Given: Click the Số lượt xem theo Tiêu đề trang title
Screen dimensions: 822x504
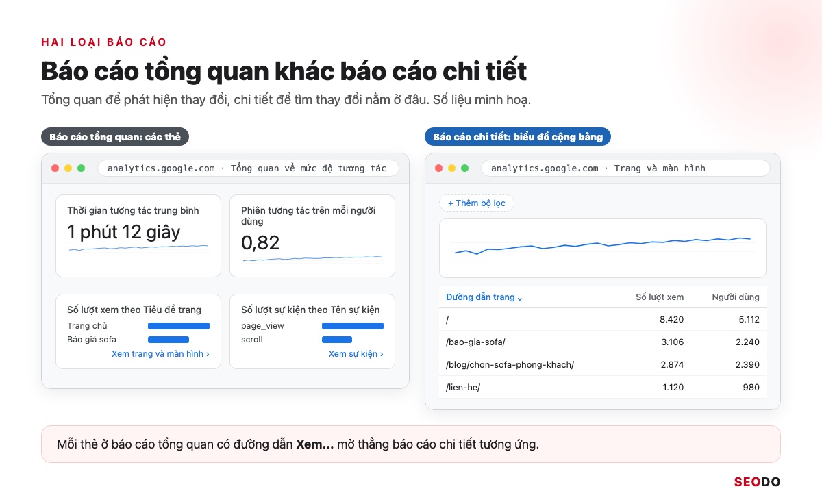Looking at the screenshot, I should pyautogui.click(x=134, y=310).
